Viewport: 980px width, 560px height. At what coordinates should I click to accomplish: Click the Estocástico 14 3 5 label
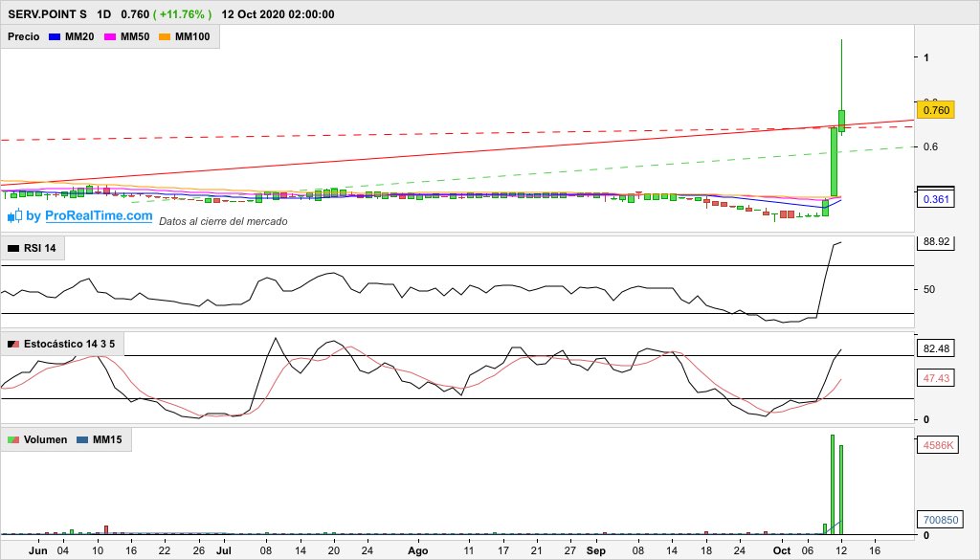[69, 344]
